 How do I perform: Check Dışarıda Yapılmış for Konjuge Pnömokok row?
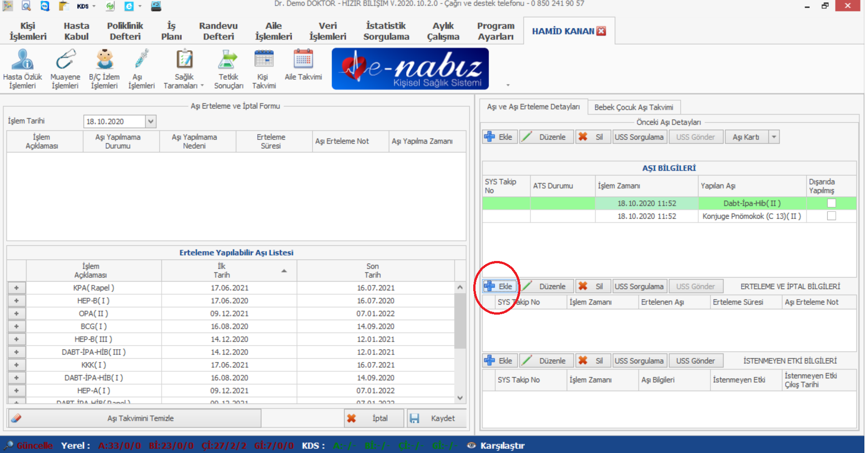coord(831,216)
